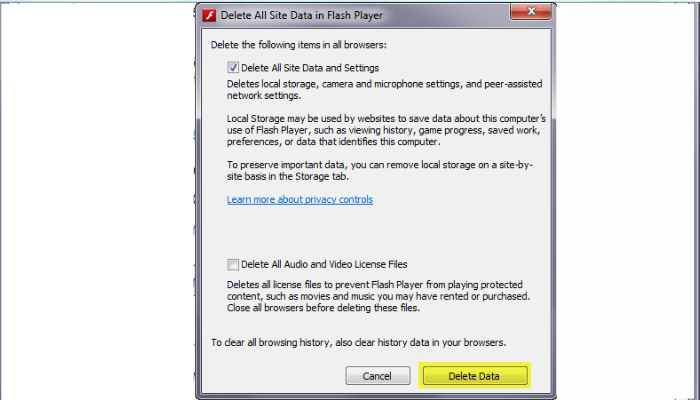Click the heading Delete the following items in all browsers
Screen dimensions: 700x400
coord(299,45)
